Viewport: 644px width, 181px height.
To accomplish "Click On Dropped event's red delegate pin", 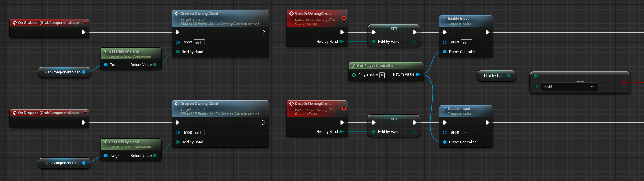I will (86, 113).
